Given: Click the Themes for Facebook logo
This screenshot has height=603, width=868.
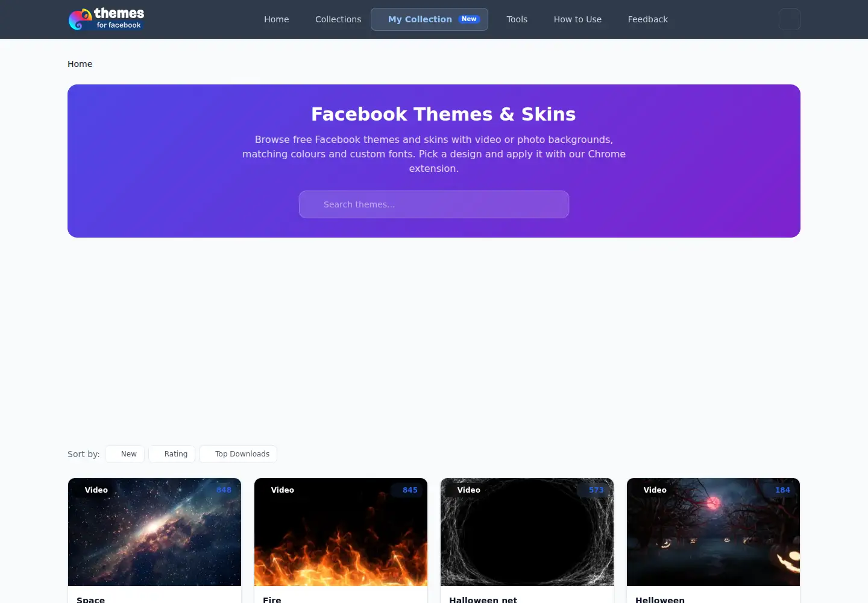Looking at the screenshot, I should 106,19.
